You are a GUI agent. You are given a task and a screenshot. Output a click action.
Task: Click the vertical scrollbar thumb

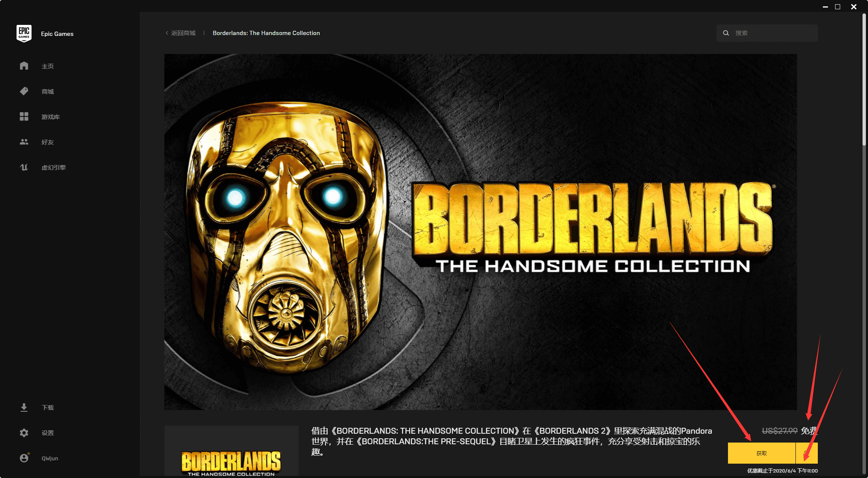(864, 79)
